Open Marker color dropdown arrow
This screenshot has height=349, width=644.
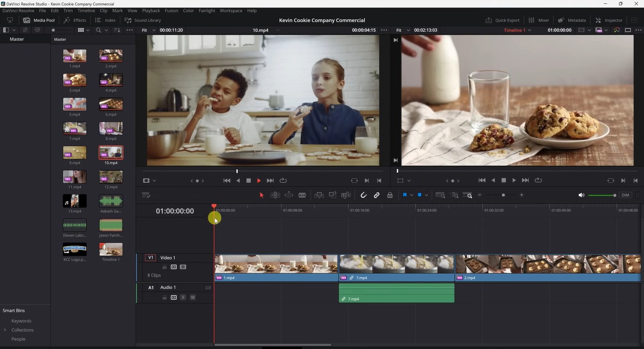click(x=426, y=195)
